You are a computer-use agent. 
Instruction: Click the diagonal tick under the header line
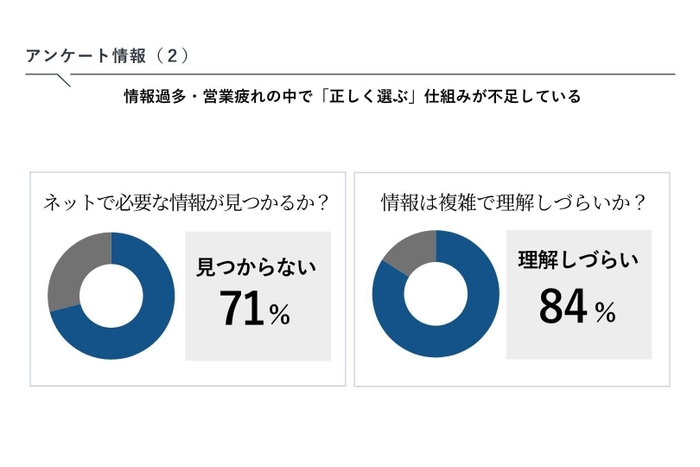pos(64,80)
